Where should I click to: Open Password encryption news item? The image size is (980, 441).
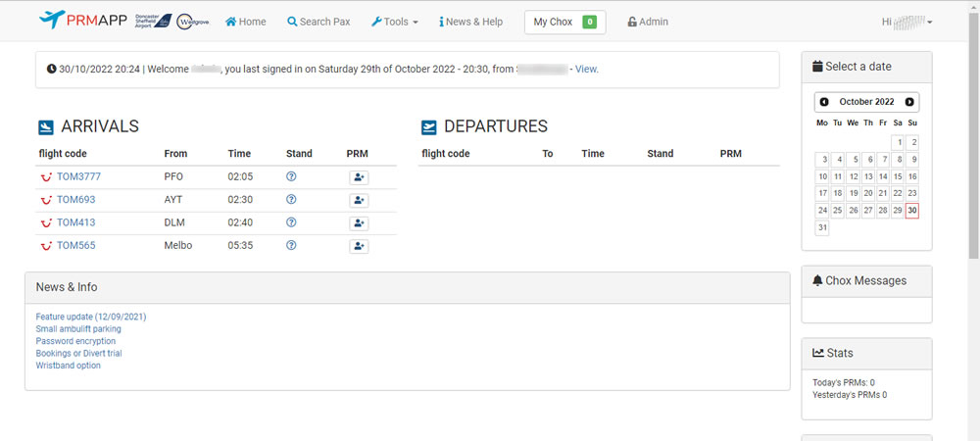[x=75, y=341]
